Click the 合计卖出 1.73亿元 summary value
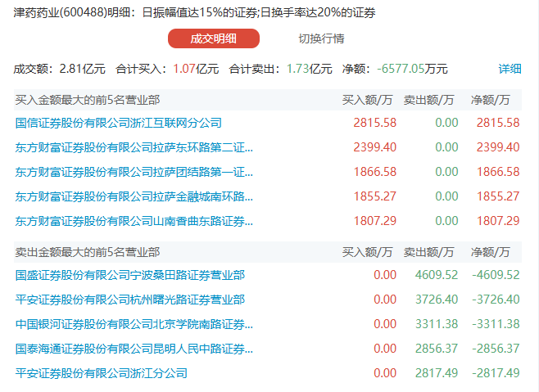The height and width of the screenshot is (392, 539). (310, 69)
